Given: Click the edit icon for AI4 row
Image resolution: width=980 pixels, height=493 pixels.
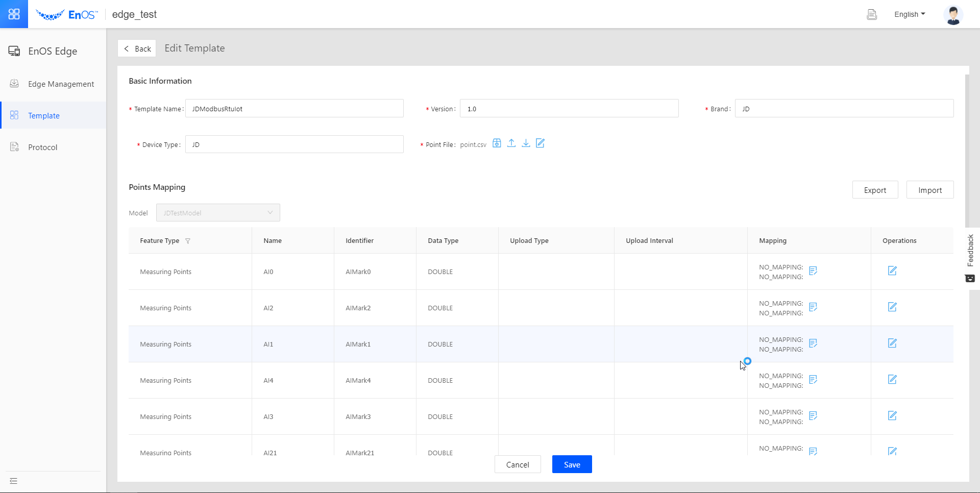Looking at the screenshot, I should (x=892, y=380).
